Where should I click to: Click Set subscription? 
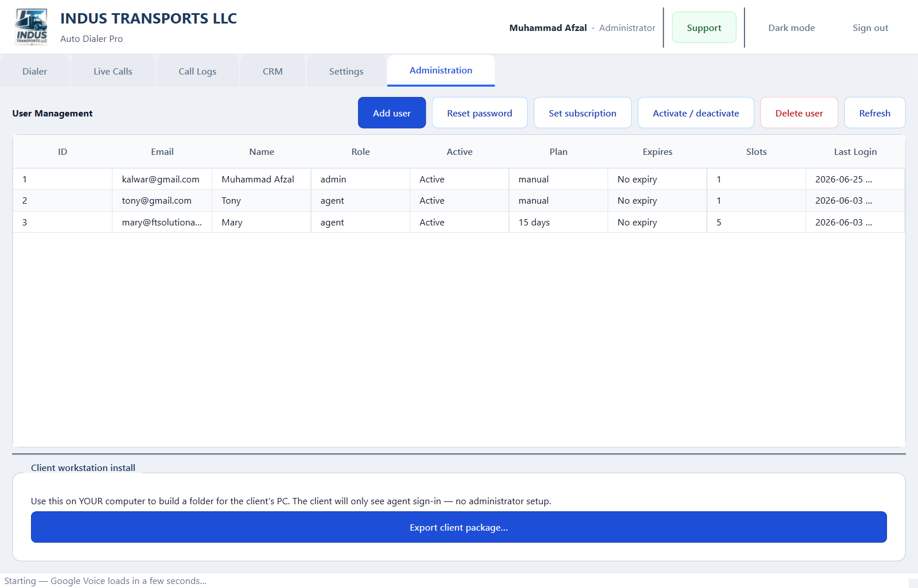[x=582, y=113]
